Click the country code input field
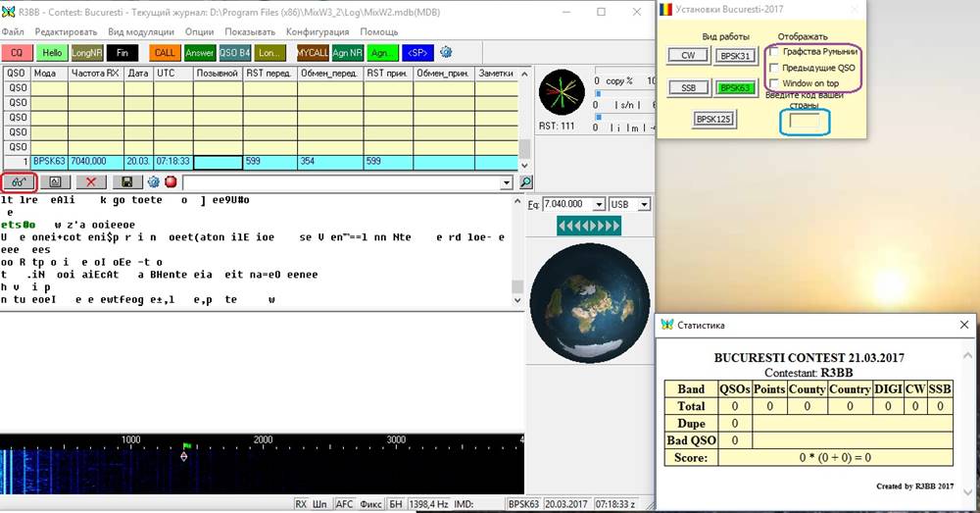 point(805,122)
